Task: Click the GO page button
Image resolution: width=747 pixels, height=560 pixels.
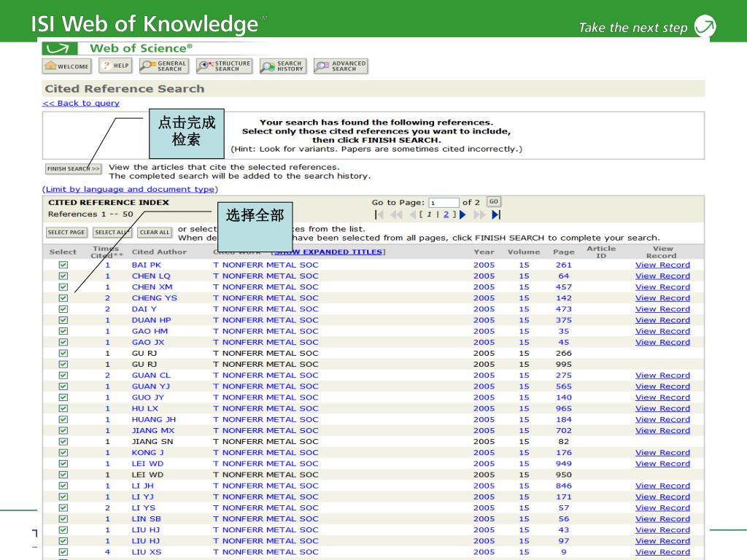Action: [494, 202]
